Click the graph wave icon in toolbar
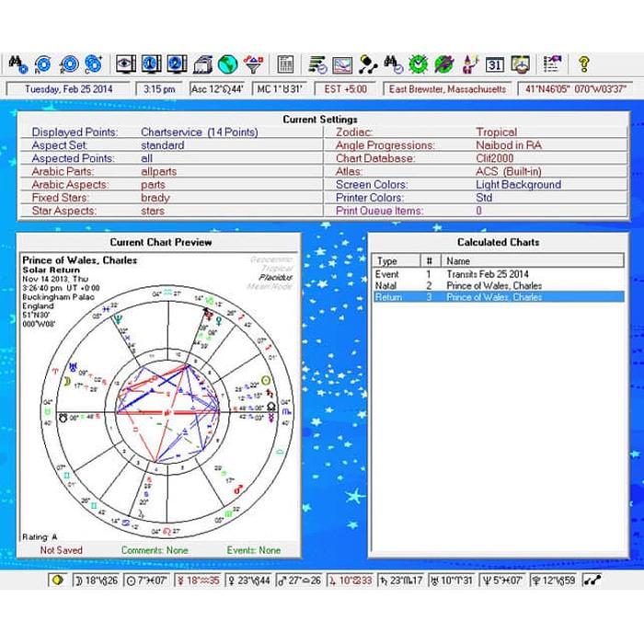 click(342, 64)
